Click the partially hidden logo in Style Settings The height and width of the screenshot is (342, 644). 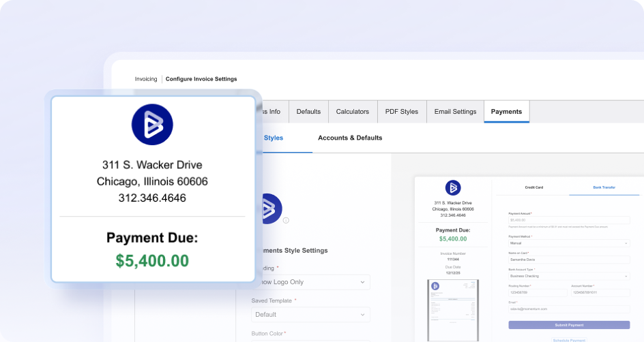pyautogui.click(x=272, y=208)
